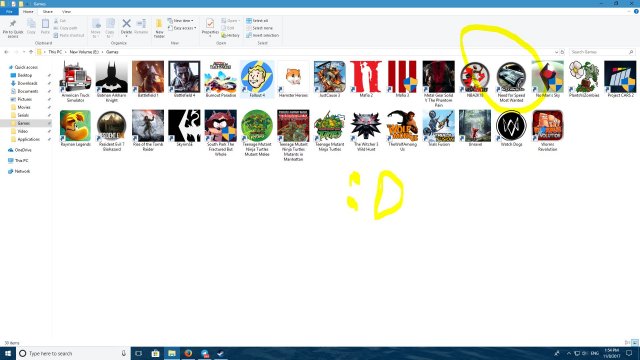Screen dimensions: 640x360
Task: Open the Easy access dropdown
Action: [182, 28]
